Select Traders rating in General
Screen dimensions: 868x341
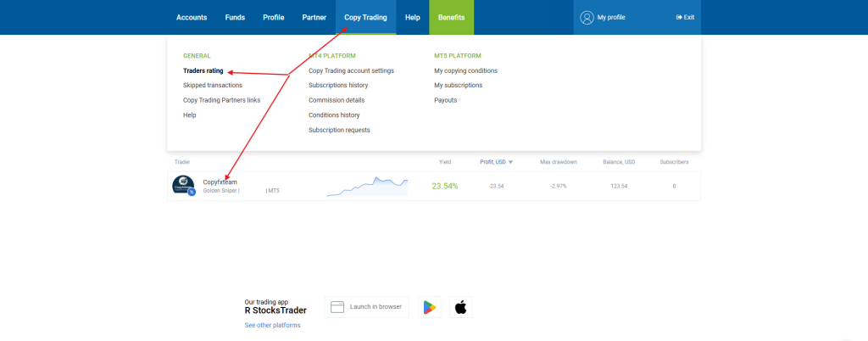(203, 70)
